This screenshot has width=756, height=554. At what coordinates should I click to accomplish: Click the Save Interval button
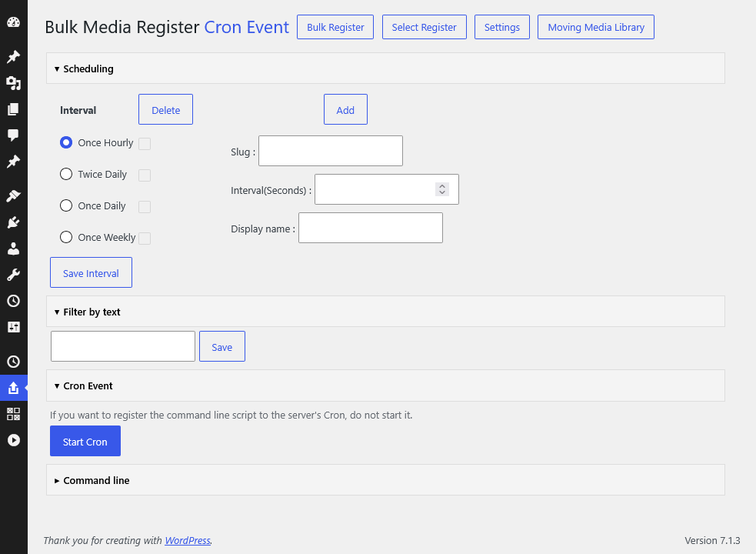pyautogui.click(x=91, y=272)
